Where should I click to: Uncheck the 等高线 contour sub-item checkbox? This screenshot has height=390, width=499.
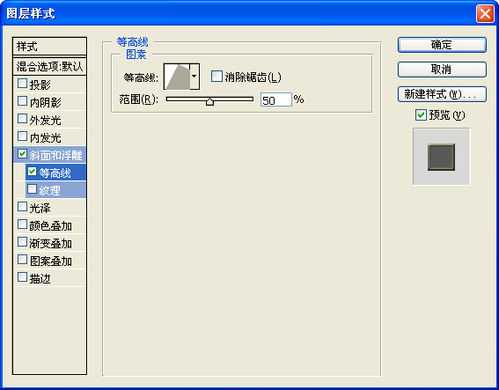(x=32, y=171)
